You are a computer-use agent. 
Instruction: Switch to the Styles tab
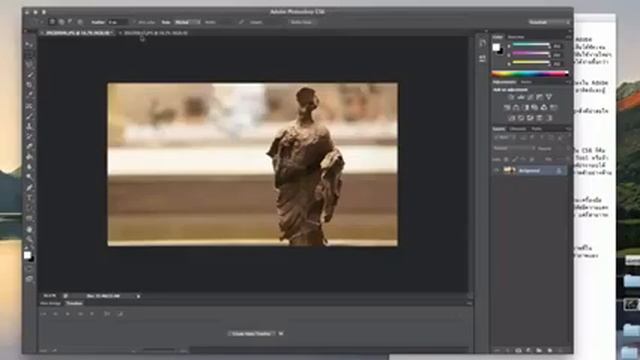tap(527, 82)
